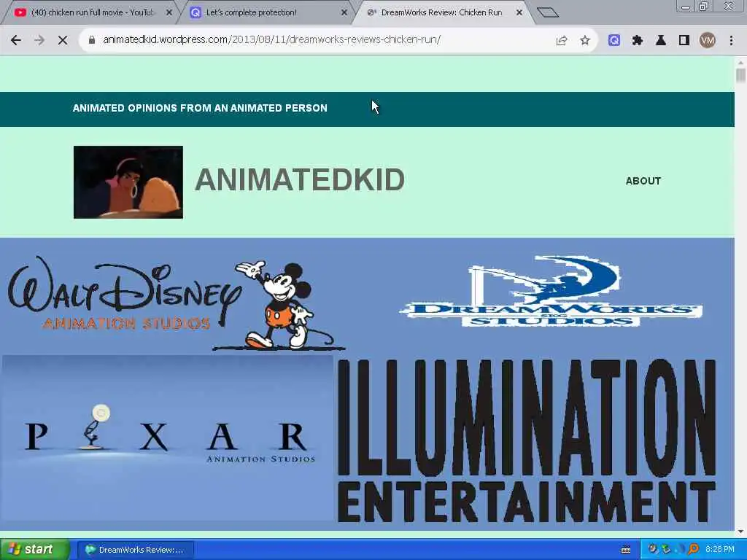
Task: Click the ANIMATEDKID site title
Action: pyautogui.click(x=300, y=180)
